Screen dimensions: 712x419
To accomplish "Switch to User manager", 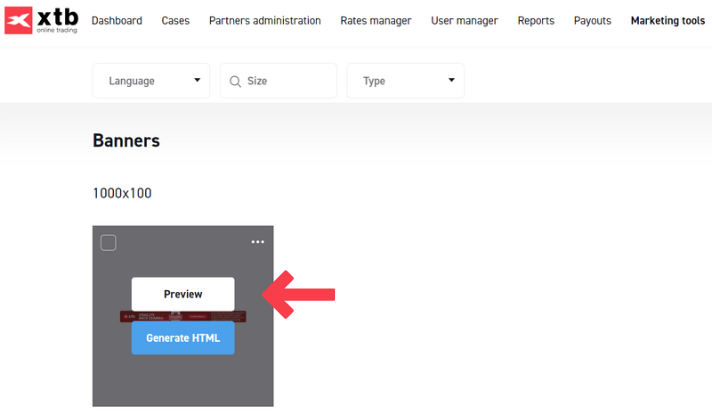I will (x=464, y=20).
